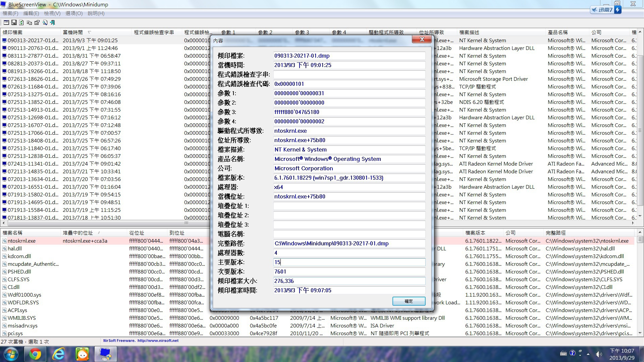644x362 pixels.
Task: Sort by the 檔案描述 column header
Action: [x=501, y=32]
